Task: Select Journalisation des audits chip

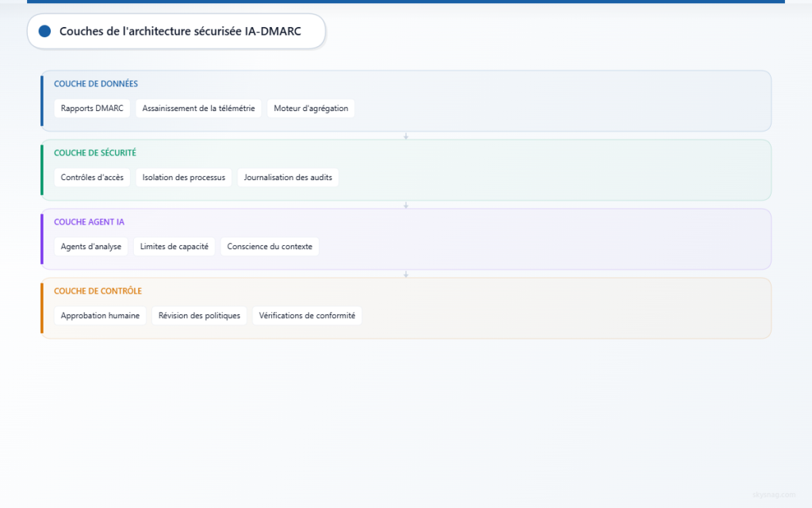Action: (x=288, y=177)
